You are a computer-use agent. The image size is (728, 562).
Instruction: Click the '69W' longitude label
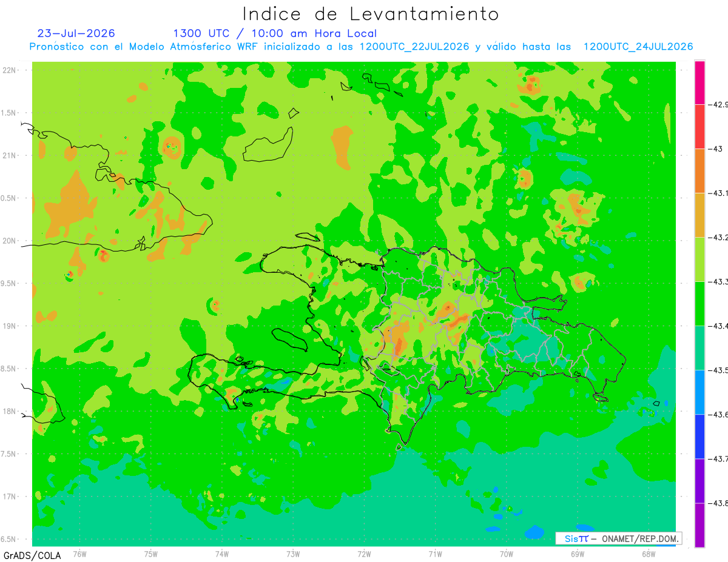tap(578, 554)
